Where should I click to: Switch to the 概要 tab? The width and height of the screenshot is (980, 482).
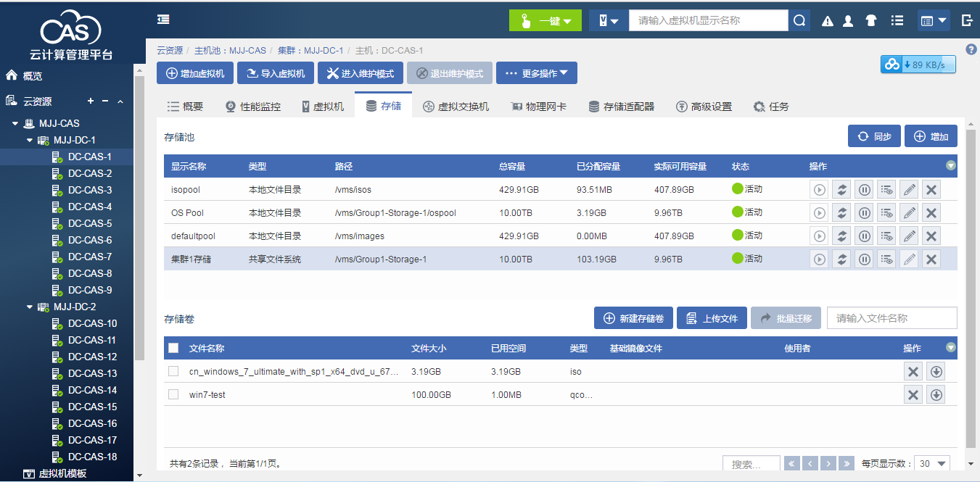[185, 107]
